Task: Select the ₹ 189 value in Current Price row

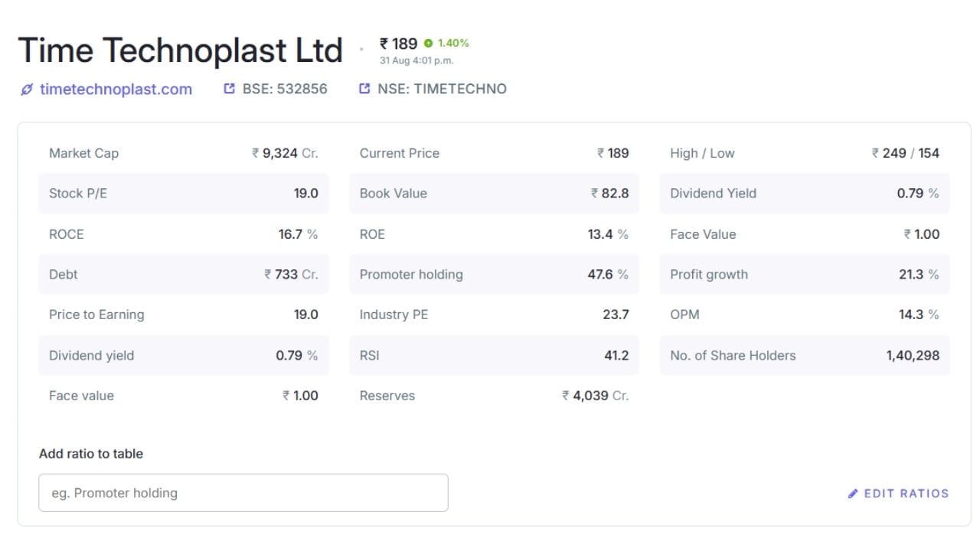Action: pyautogui.click(x=612, y=153)
